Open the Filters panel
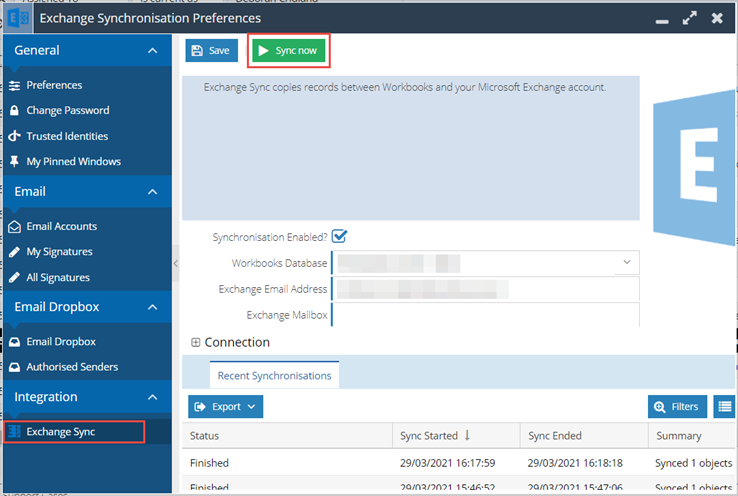The height and width of the screenshot is (496, 738). point(677,407)
